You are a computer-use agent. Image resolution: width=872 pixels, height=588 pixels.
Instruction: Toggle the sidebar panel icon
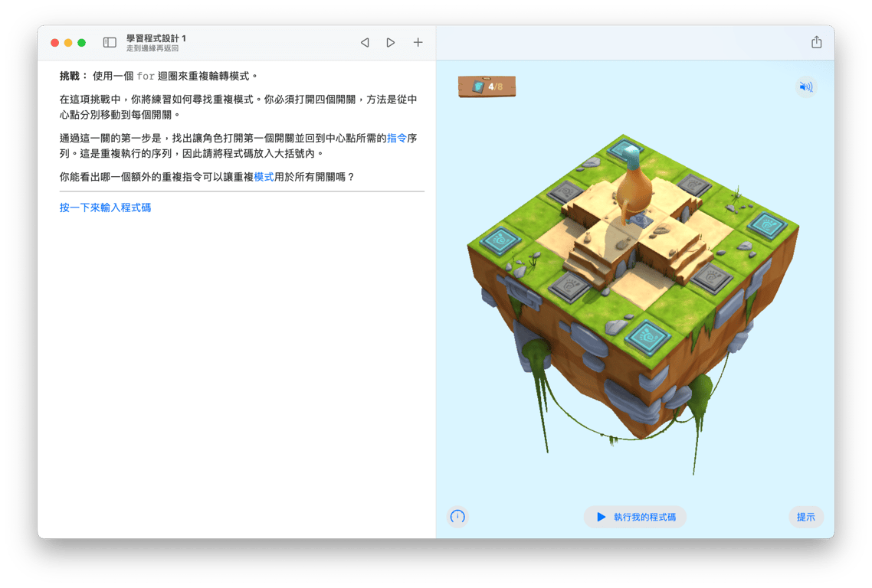tap(110, 42)
